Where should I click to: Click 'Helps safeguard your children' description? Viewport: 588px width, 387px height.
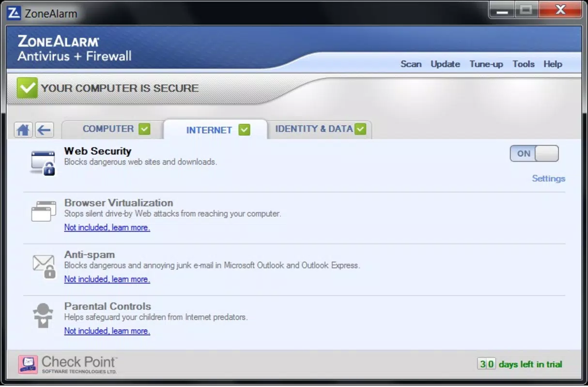point(156,317)
